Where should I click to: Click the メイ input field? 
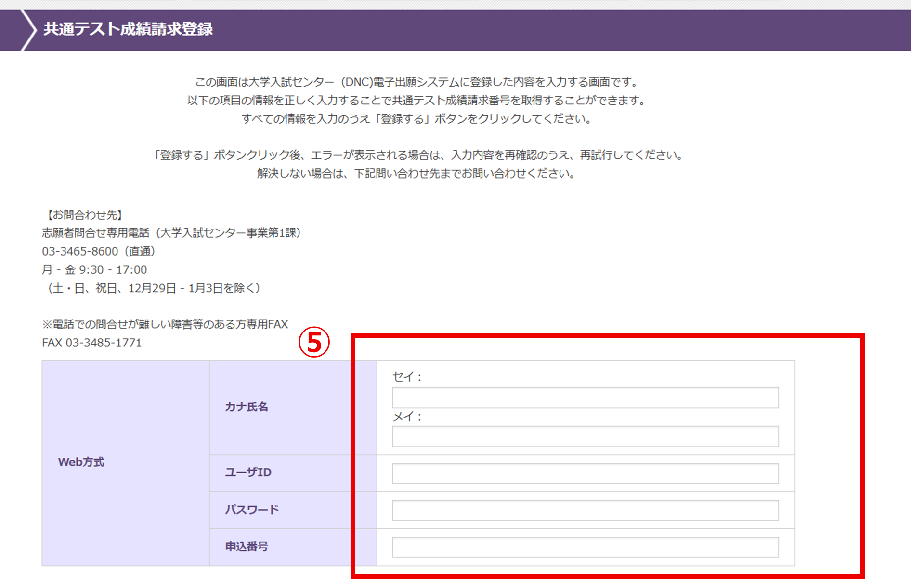coord(585,436)
